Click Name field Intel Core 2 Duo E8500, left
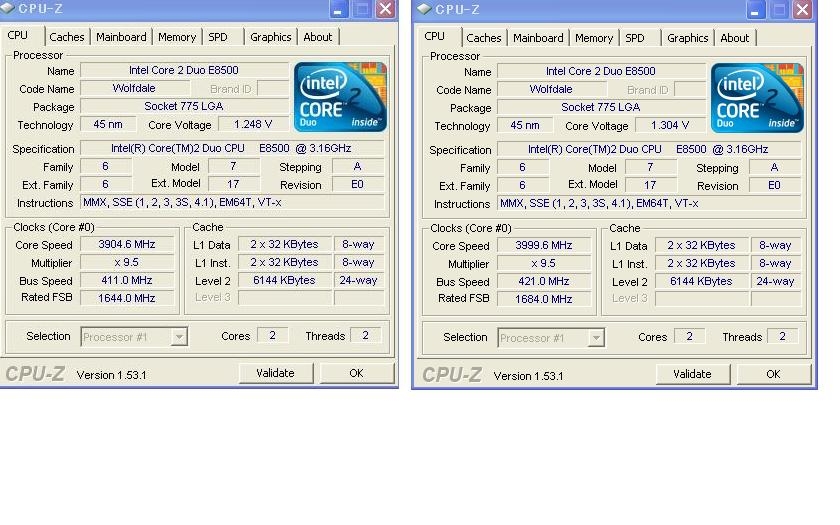The image size is (840, 525). click(184, 70)
